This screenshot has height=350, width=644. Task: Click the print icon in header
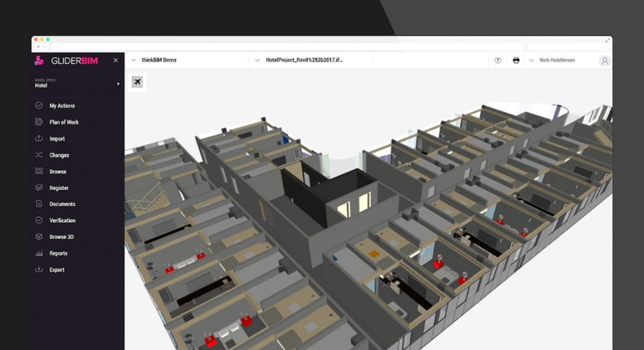point(516,60)
